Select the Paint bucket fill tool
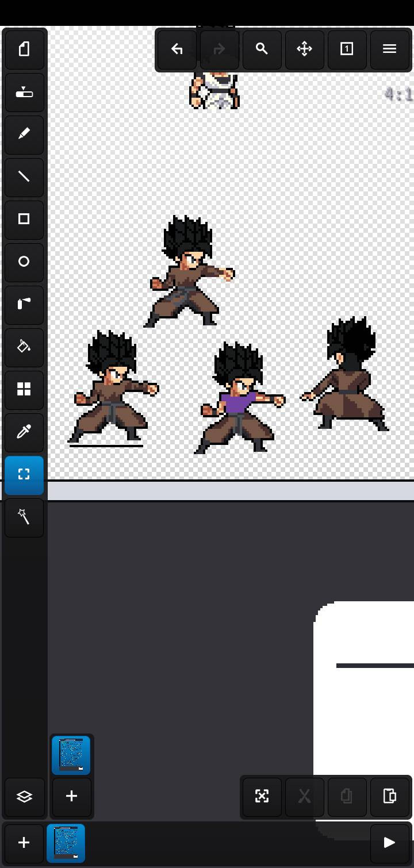The width and height of the screenshot is (414, 868). point(24,347)
